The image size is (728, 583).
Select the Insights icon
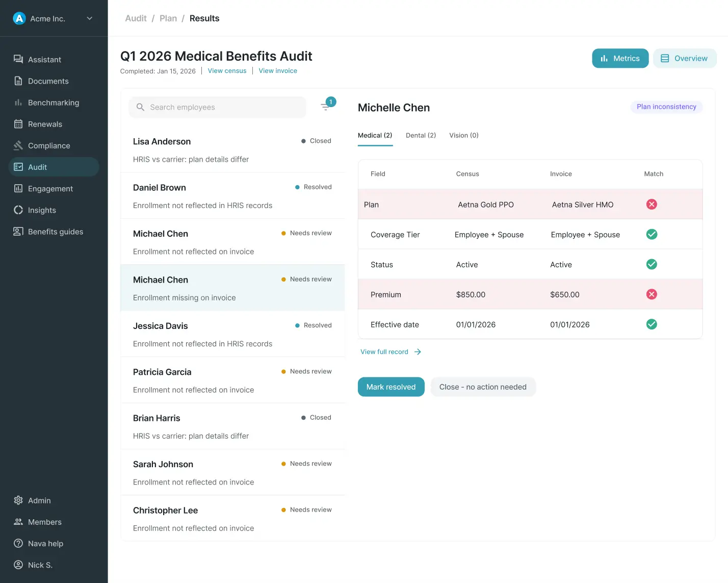[18, 210]
